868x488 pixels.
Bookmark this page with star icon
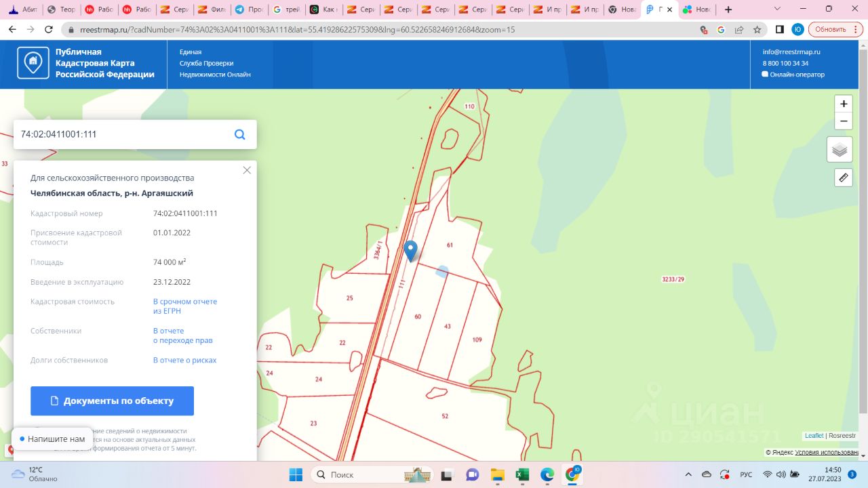757,30
